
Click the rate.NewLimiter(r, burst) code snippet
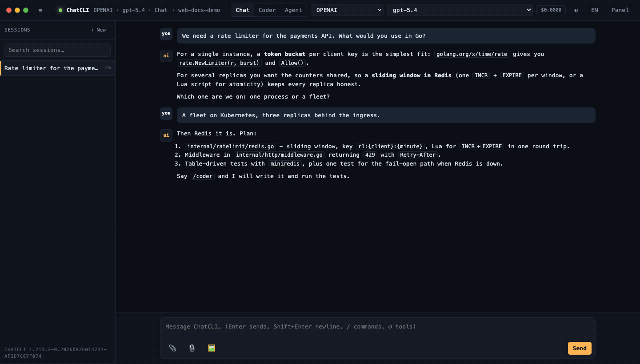(x=219, y=63)
